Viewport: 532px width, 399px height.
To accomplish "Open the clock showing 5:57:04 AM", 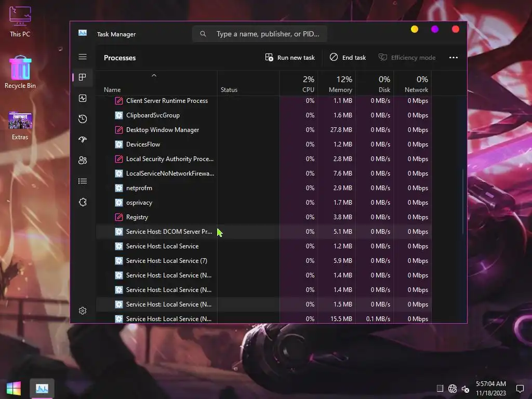I will pyautogui.click(x=490, y=384).
